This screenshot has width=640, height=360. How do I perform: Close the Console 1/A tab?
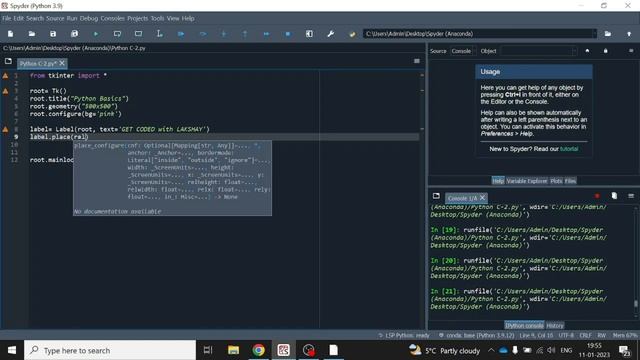click(482, 198)
